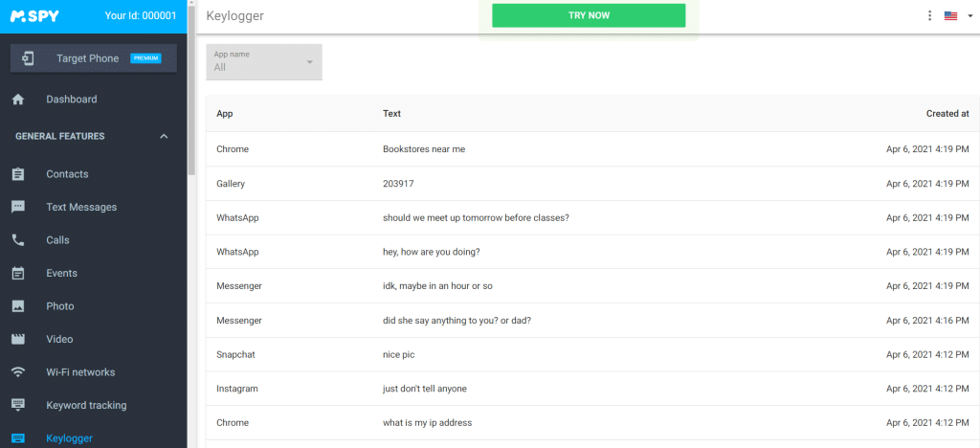Click the App column header
The image size is (980, 448).
(224, 114)
